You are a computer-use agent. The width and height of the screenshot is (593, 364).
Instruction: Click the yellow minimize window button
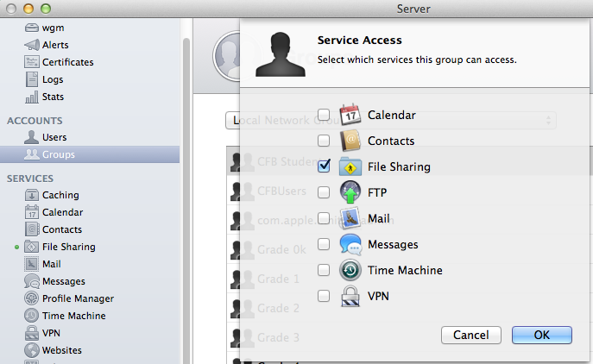click(28, 9)
